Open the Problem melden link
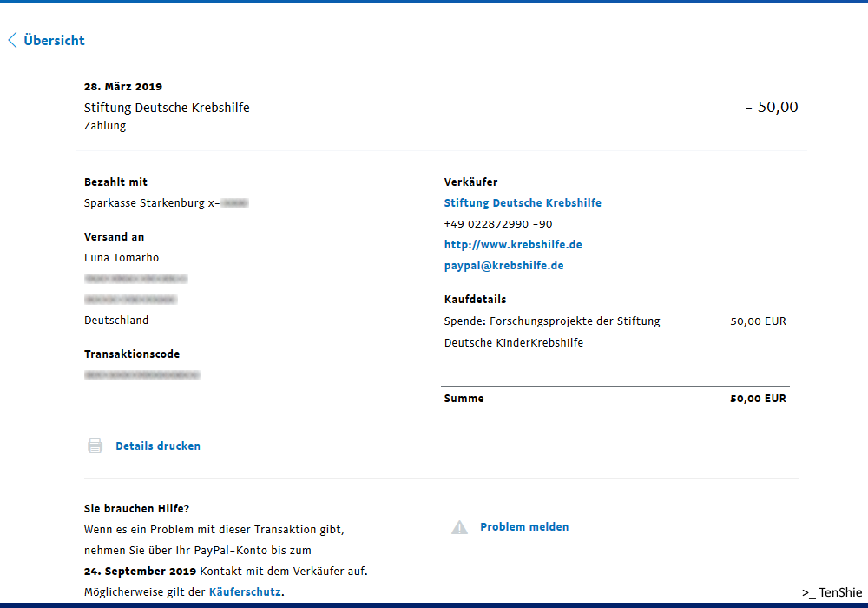868x608 pixels. click(x=524, y=526)
